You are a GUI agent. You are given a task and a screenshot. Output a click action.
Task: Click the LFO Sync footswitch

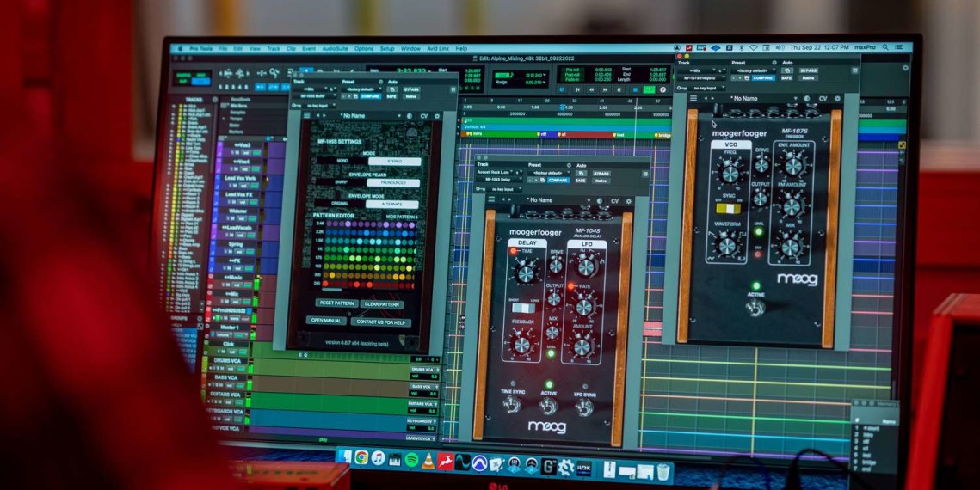point(585,406)
